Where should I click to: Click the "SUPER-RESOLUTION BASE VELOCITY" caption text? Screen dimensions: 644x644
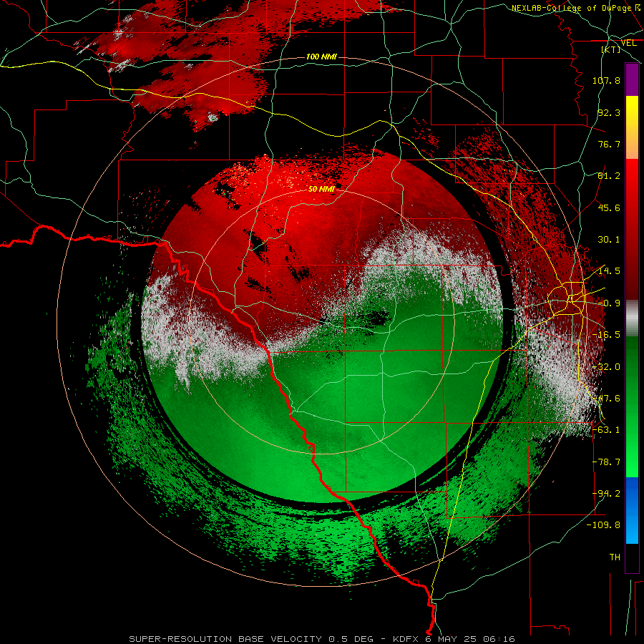point(225,639)
